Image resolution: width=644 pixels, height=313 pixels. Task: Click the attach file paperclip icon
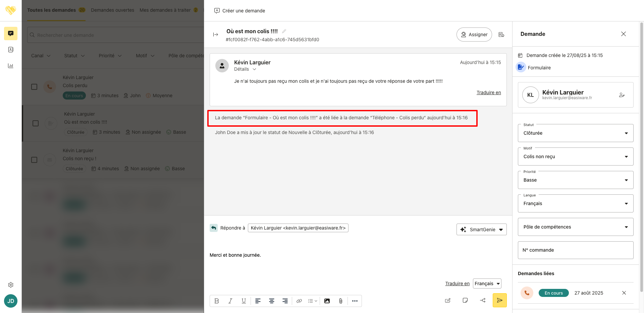tap(340, 301)
